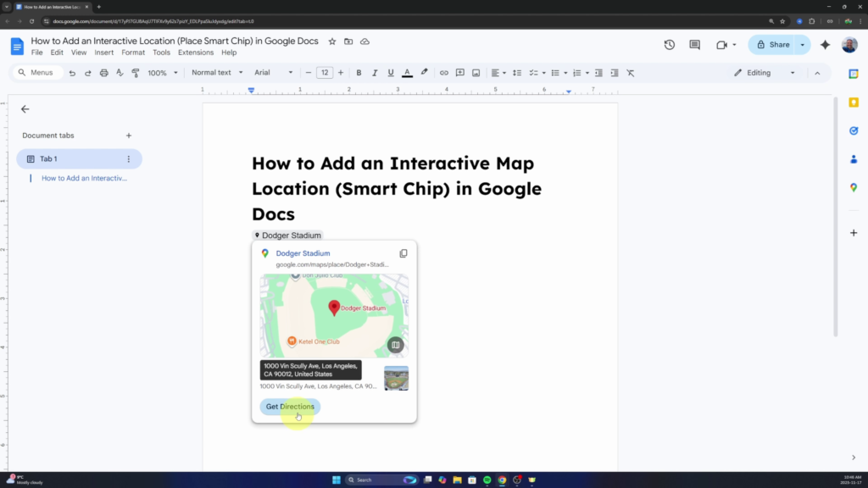Insert a link using the toolbar icon

click(444, 72)
